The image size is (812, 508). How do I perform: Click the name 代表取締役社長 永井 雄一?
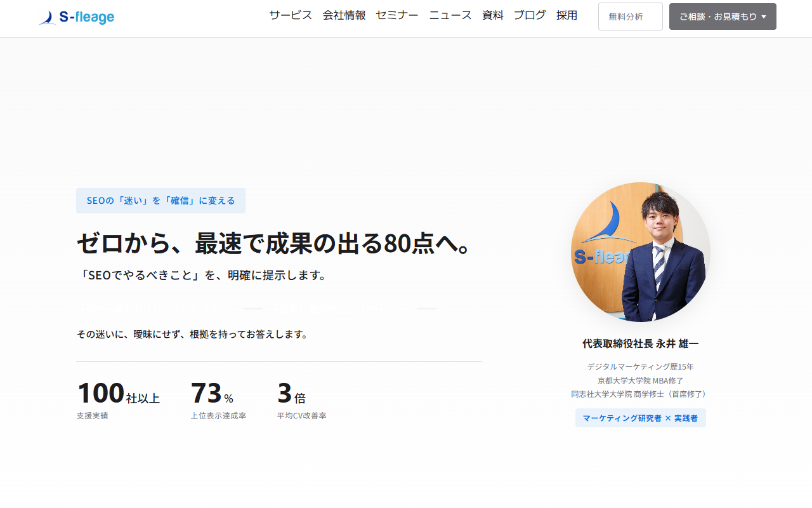(640, 344)
